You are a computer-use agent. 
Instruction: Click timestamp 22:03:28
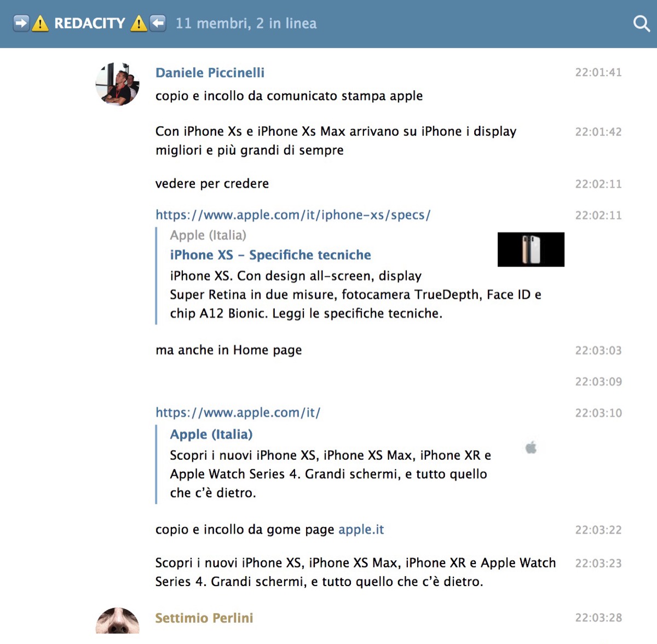click(598, 618)
